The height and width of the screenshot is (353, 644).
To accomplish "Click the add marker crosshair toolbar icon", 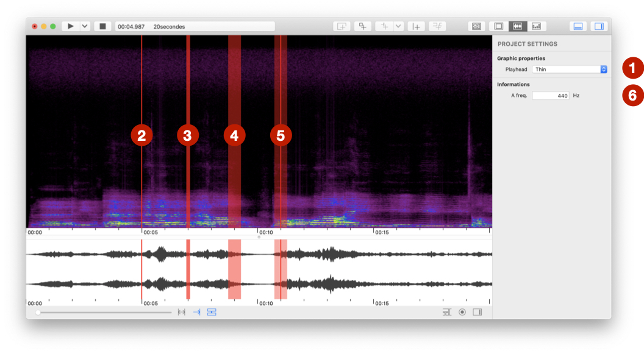I will (x=384, y=26).
